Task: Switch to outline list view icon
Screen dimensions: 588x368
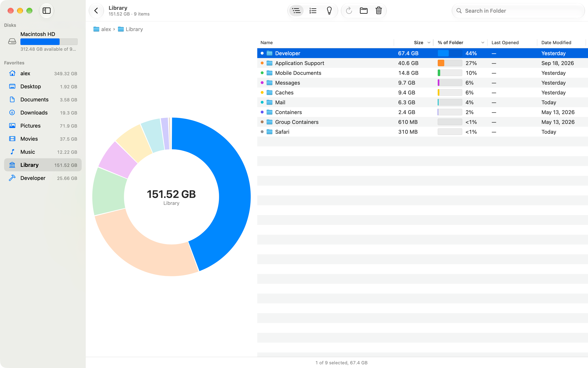Action: [296, 11]
